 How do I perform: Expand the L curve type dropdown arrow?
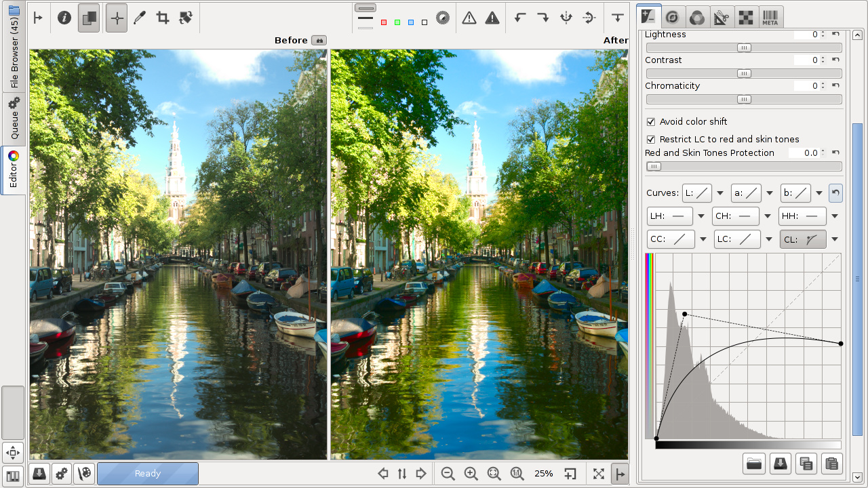coord(720,193)
